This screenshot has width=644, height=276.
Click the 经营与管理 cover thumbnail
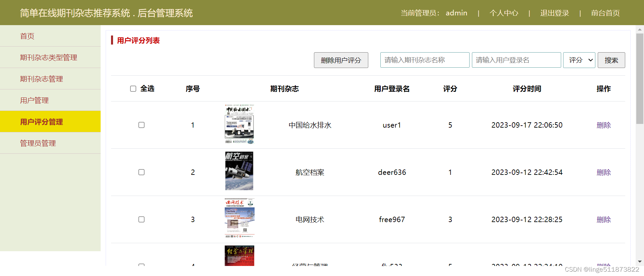click(239, 256)
